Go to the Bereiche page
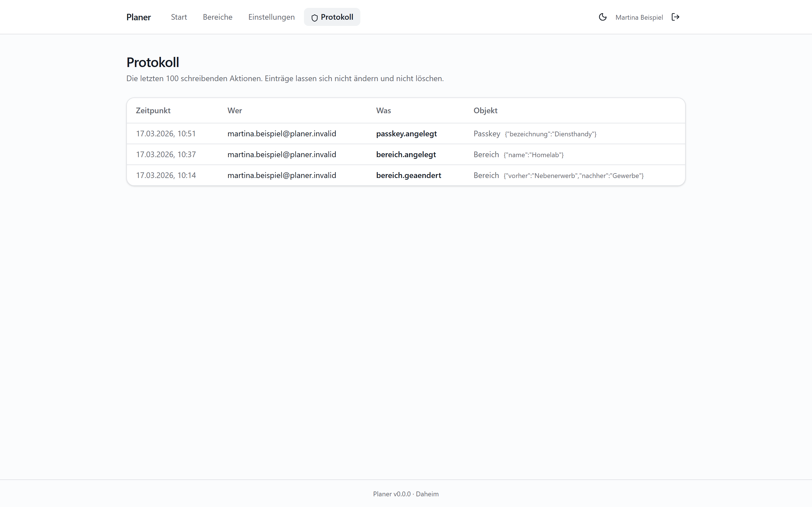Image resolution: width=812 pixels, height=507 pixels. click(x=217, y=17)
